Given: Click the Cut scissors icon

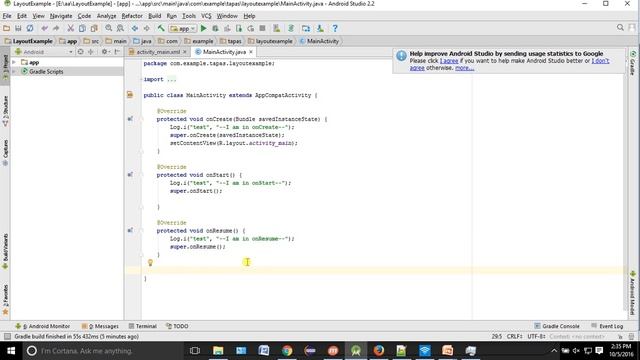Looking at the screenshot, I should 71,29.
